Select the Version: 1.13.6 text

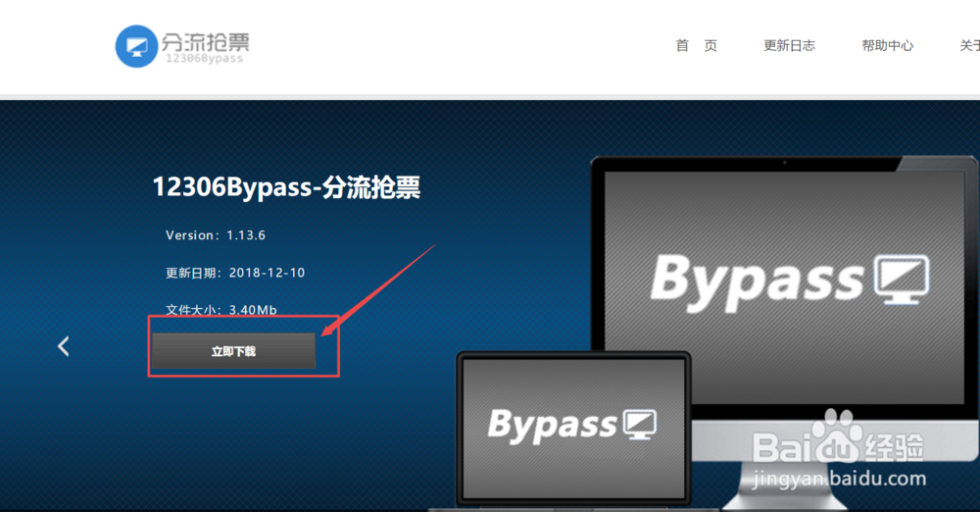(x=216, y=235)
